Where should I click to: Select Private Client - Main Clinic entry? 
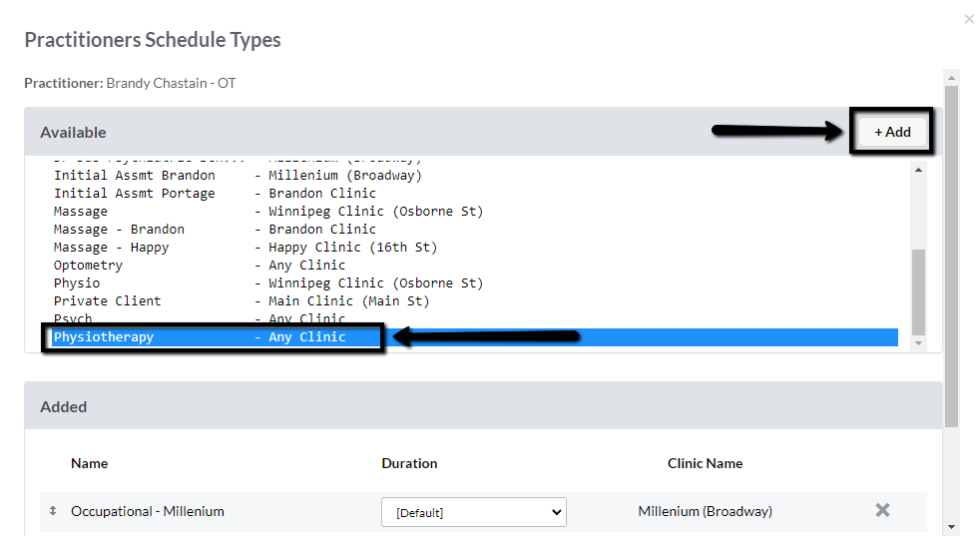(475, 301)
